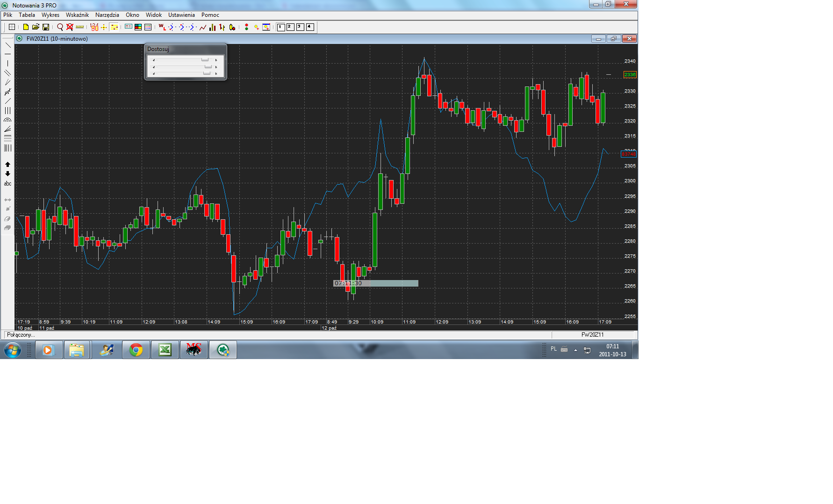This screenshot has width=833, height=504.
Task: Click the Połączony status bar text
Action: pyautogui.click(x=21, y=335)
